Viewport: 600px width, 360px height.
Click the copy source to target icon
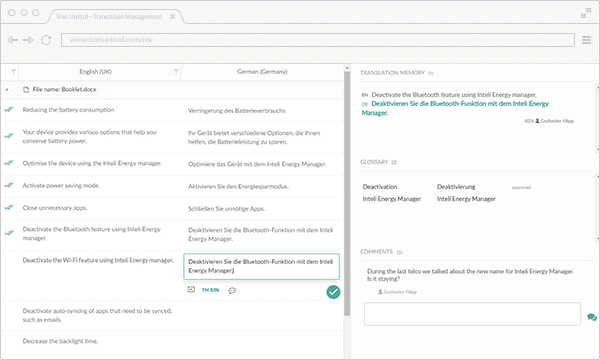[191, 290]
